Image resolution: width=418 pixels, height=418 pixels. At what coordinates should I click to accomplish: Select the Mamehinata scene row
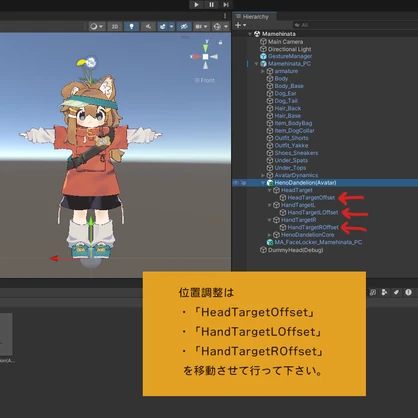278,34
